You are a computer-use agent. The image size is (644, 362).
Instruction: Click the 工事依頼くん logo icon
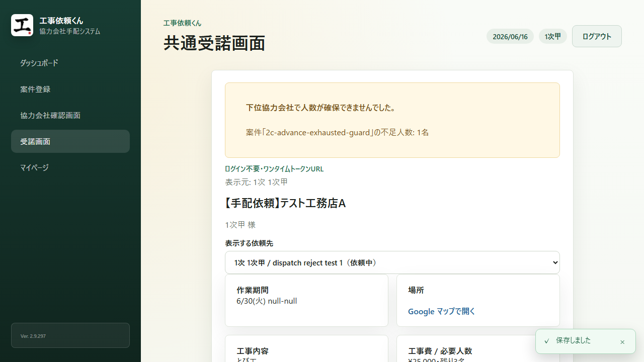point(22,25)
